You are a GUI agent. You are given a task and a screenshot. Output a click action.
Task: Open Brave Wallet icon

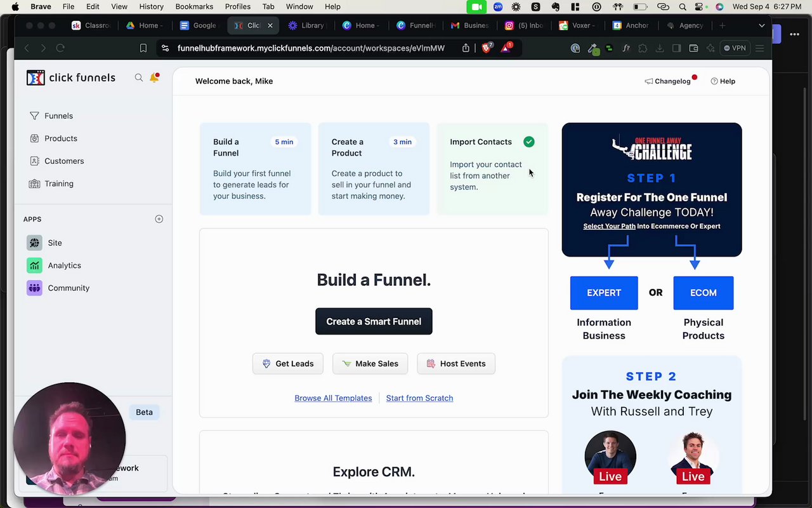pos(693,48)
